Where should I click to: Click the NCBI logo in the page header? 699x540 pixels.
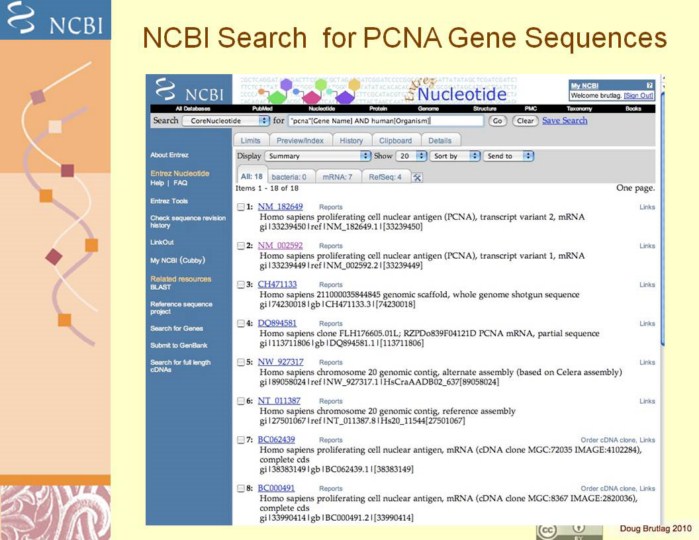tap(187, 91)
